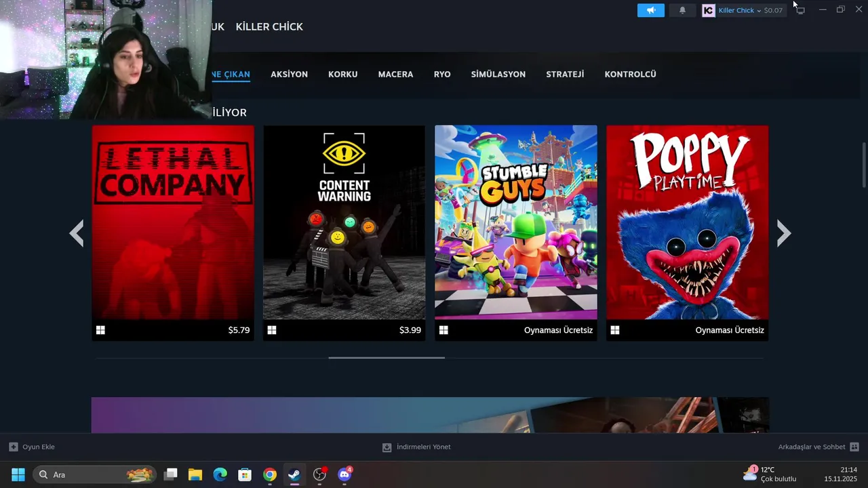The height and width of the screenshot is (488, 868).
Task: Switch to Google Chrome on the taskbar
Action: point(270,474)
